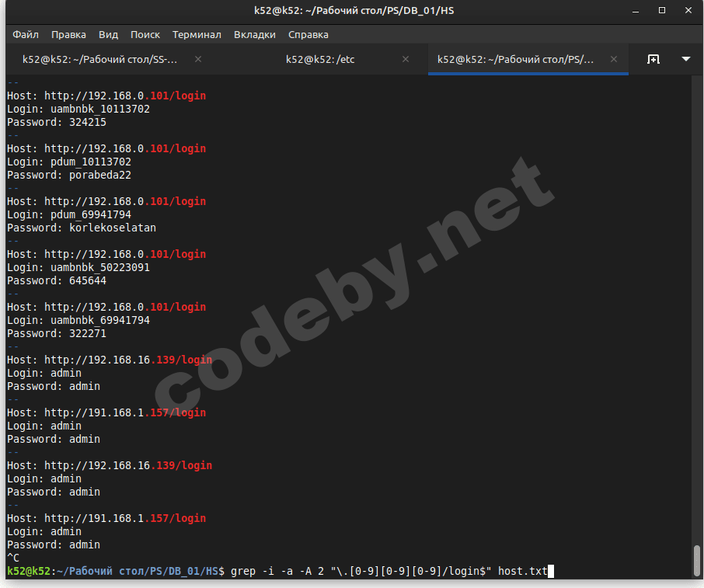Screen dimensions: 704x588
Task: Switch to the Рабочий стол/SS tab
Action: click(x=99, y=59)
